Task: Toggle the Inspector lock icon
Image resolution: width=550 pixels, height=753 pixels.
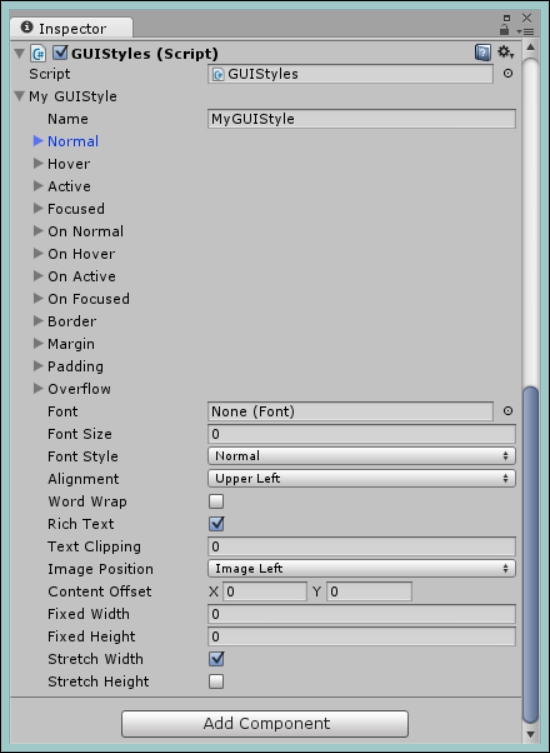Action: [x=504, y=30]
